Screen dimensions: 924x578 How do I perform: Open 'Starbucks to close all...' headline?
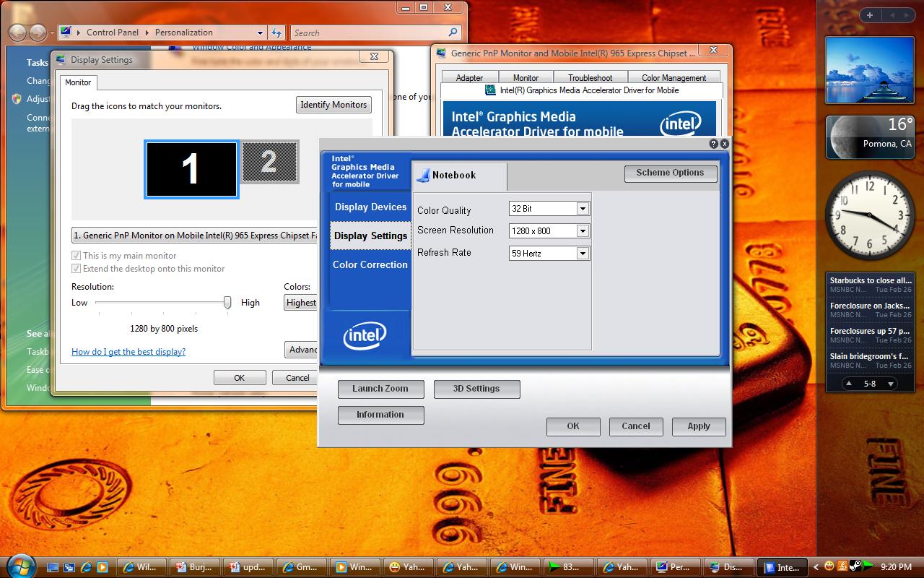(x=870, y=280)
